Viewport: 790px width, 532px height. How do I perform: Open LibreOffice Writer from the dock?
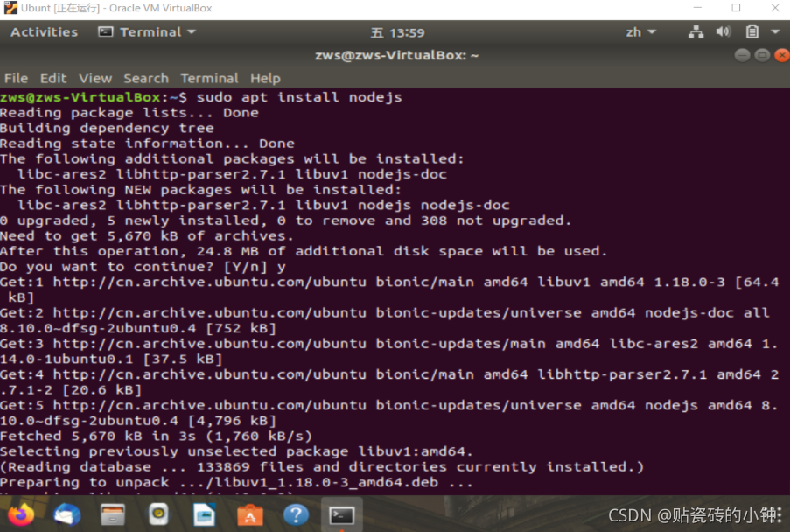[205, 514]
